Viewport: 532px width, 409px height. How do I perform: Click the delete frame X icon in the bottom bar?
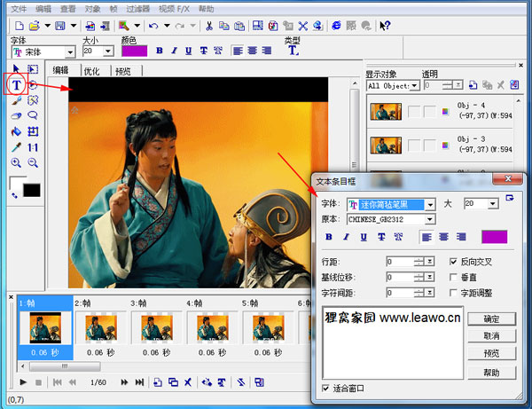[188, 382]
